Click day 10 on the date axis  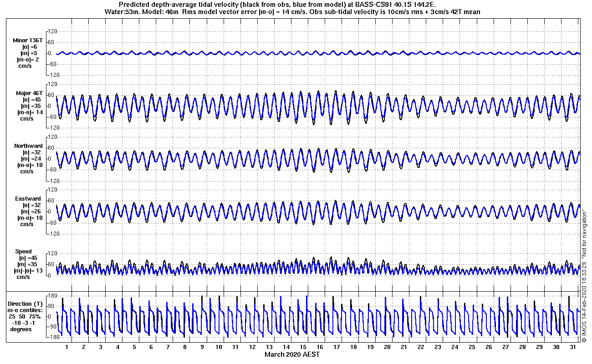coord(219,347)
